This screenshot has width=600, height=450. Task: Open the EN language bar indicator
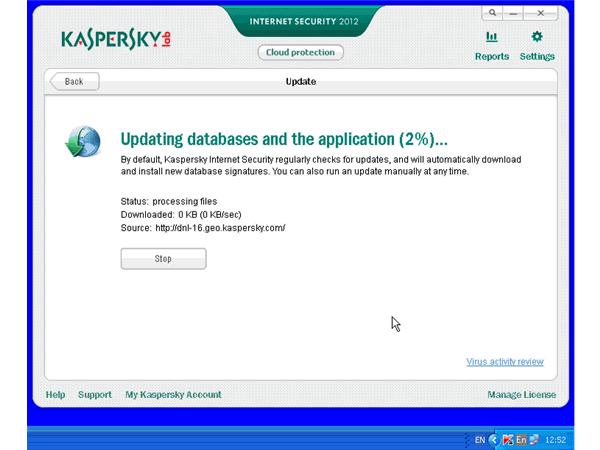[x=479, y=440]
